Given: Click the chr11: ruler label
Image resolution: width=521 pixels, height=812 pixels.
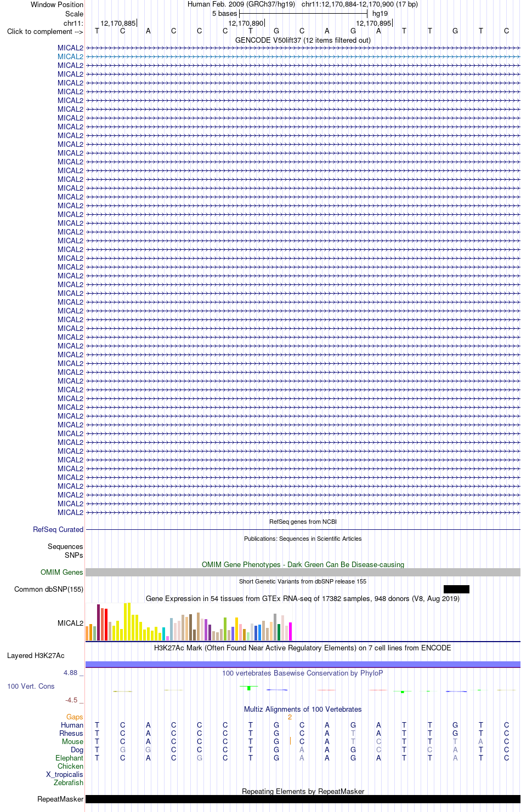Looking at the screenshot, I should [x=73, y=23].
